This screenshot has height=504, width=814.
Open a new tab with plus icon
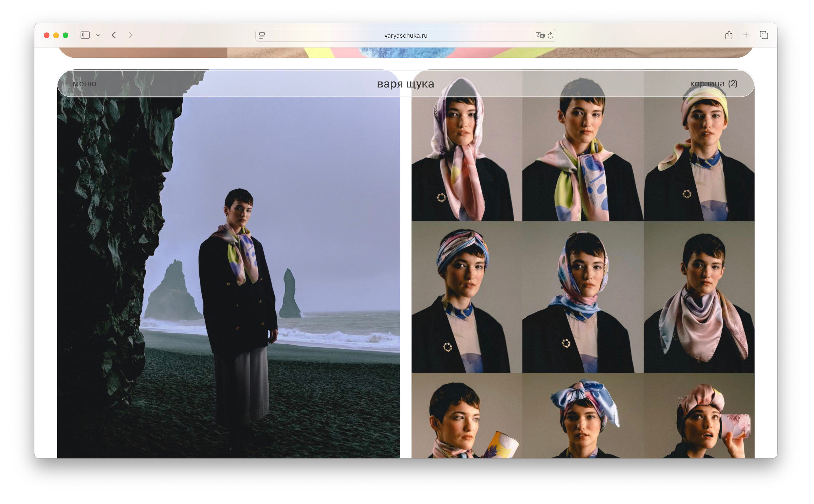pos(746,35)
